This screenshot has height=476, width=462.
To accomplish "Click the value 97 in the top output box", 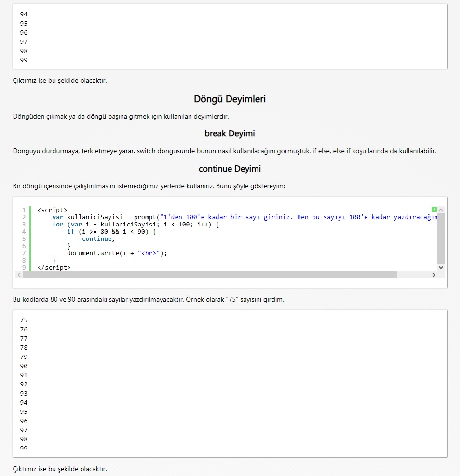I will click(24, 41).
